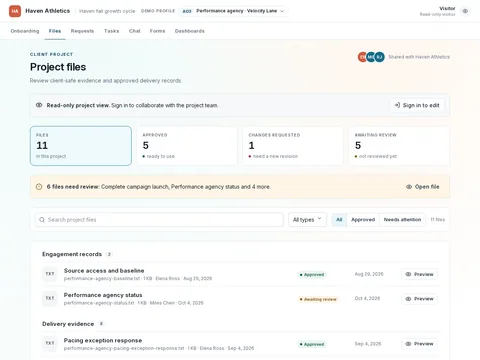Open Performance agency status file
The width and height of the screenshot is (480, 360).
[x=103, y=295]
